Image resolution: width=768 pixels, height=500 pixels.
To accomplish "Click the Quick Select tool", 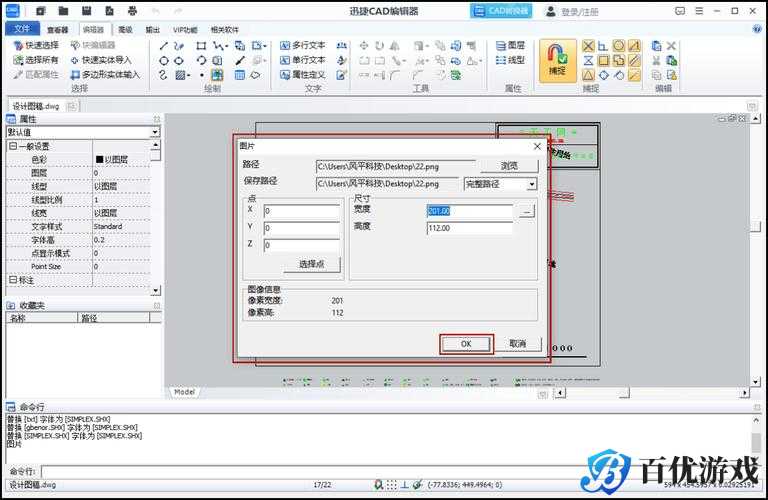I will click(36, 46).
